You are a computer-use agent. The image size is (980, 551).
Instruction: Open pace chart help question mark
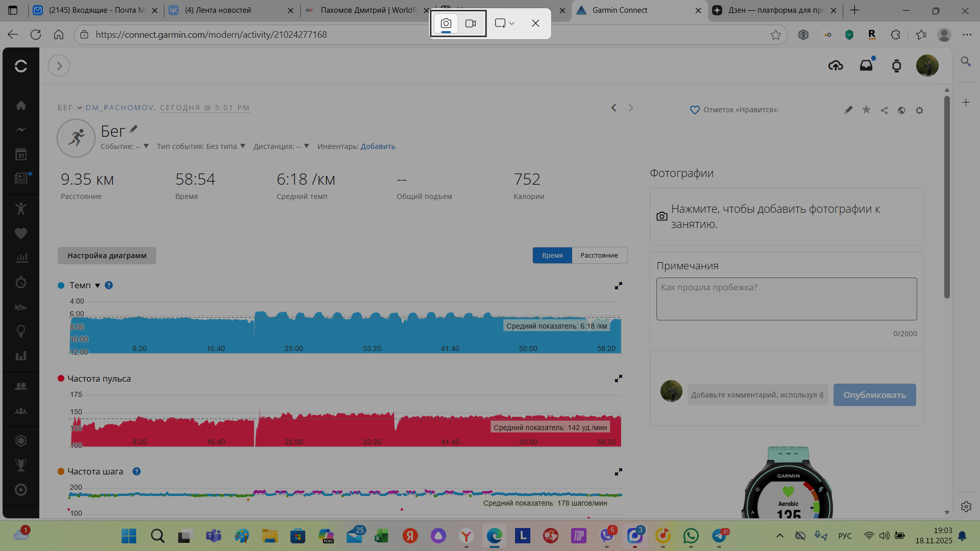pos(109,285)
